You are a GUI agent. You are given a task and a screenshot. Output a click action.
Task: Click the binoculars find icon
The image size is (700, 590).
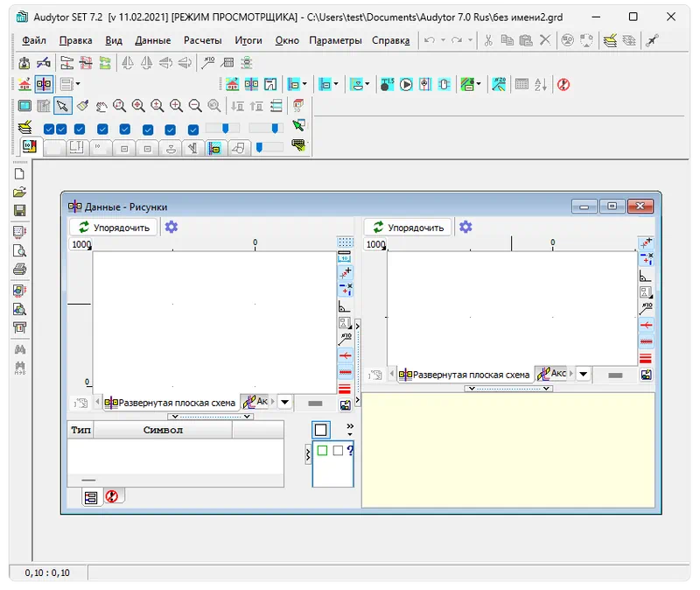(19, 349)
